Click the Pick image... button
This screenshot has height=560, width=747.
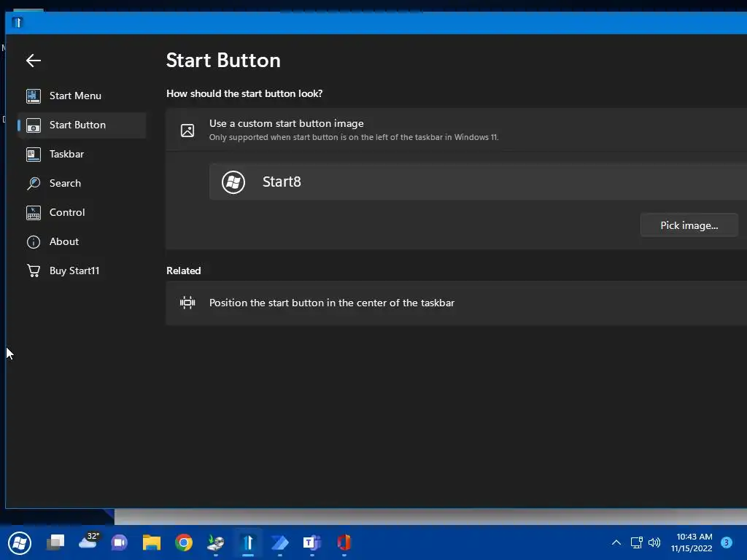(x=689, y=225)
